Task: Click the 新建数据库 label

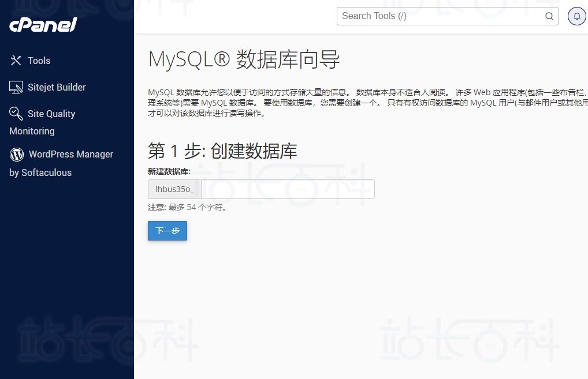Action: click(x=169, y=171)
